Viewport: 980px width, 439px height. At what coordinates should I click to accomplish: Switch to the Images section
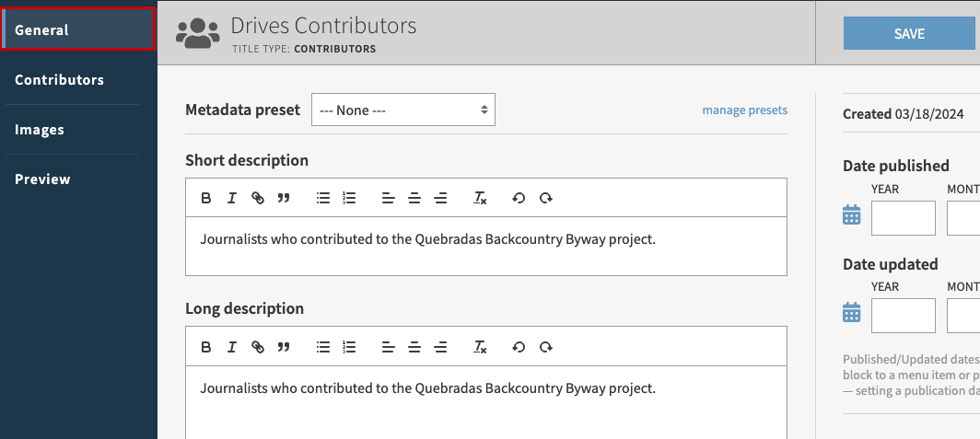[x=40, y=130]
